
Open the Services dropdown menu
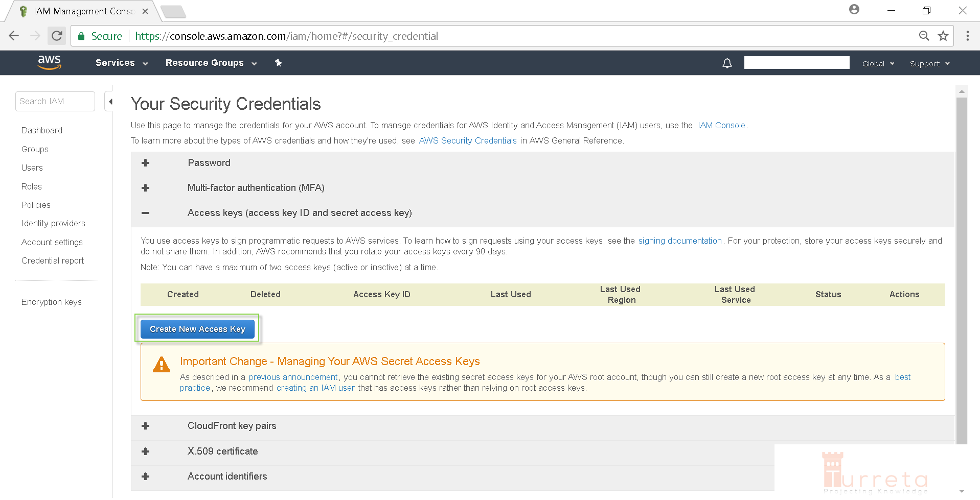122,63
